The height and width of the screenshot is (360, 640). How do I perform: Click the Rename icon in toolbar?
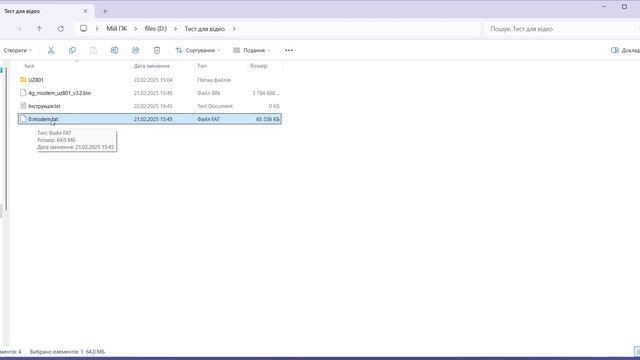tap(114, 50)
